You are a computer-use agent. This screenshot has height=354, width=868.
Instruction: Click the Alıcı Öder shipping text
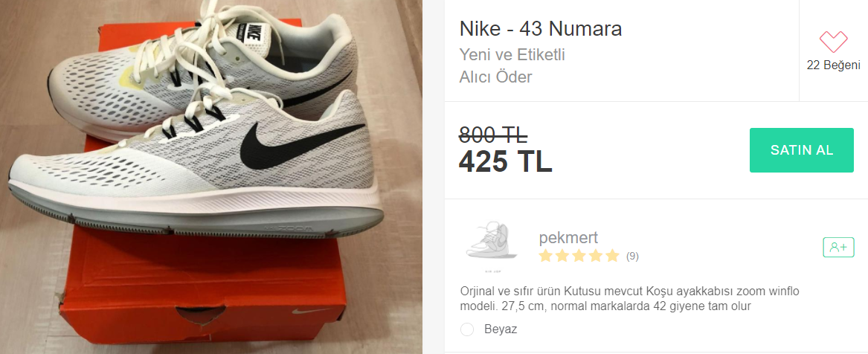pyautogui.click(x=495, y=77)
